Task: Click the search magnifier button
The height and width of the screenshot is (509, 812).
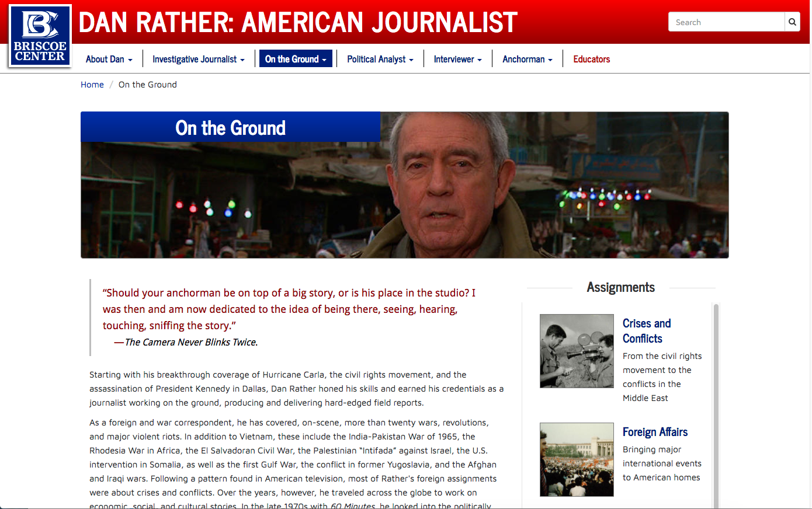Action: [792, 22]
